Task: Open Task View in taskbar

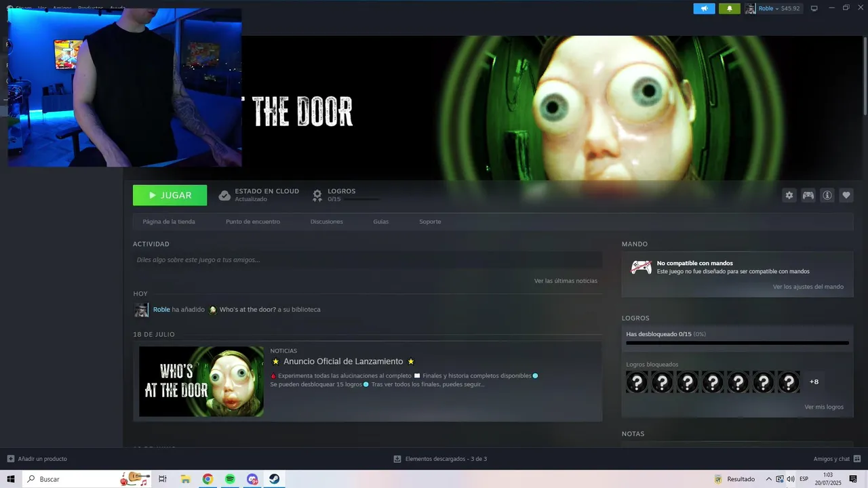Action: pos(163,479)
